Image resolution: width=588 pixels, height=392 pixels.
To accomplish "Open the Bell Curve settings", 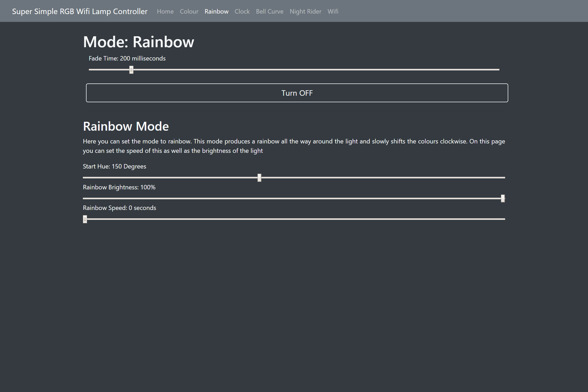I will pyautogui.click(x=269, y=11).
